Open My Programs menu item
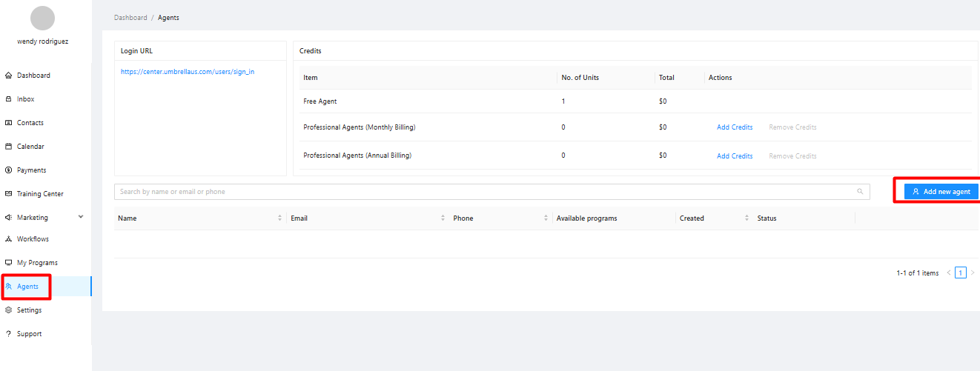 point(37,263)
